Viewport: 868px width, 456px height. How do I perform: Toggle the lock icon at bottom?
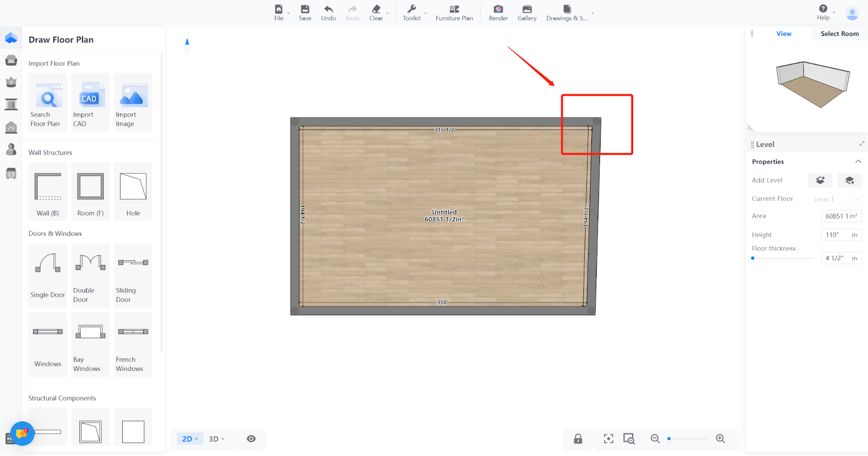[x=578, y=439]
